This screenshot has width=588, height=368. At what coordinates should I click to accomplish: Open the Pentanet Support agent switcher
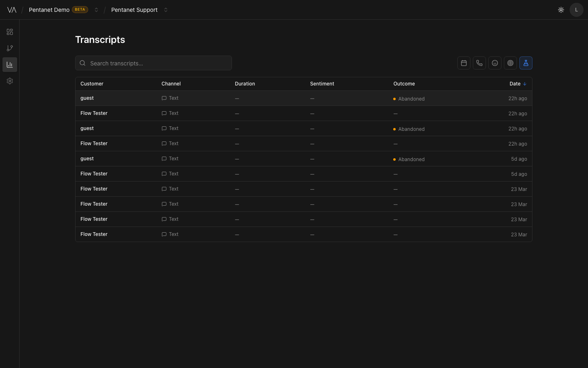(165, 10)
